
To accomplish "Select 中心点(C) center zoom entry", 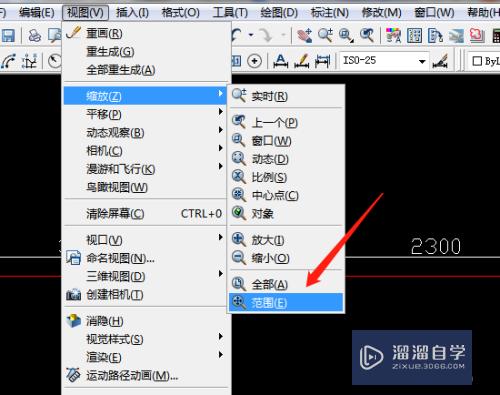I will point(286,195).
